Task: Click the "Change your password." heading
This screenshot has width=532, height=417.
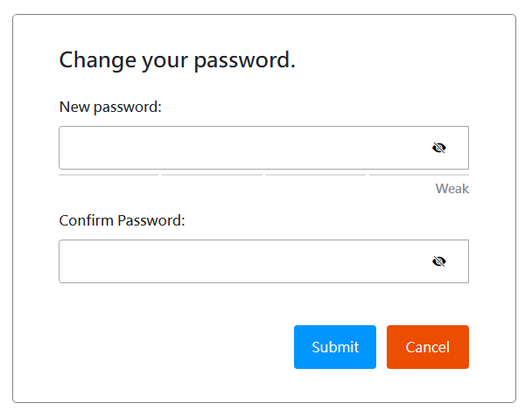Action: pyautogui.click(x=177, y=60)
